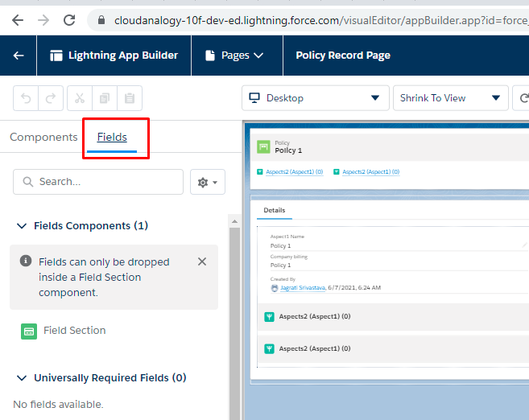Open the gear settings dropdown
The image size is (529, 420).
pos(208,182)
